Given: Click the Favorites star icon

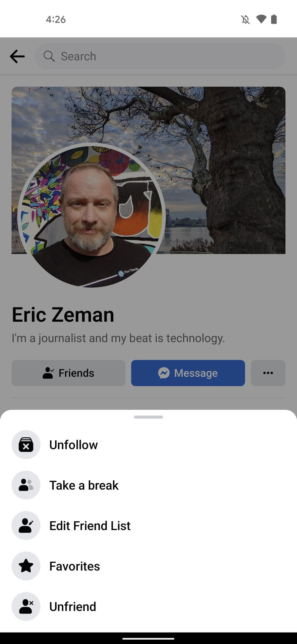Looking at the screenshot, I should [x=26, y=566].
